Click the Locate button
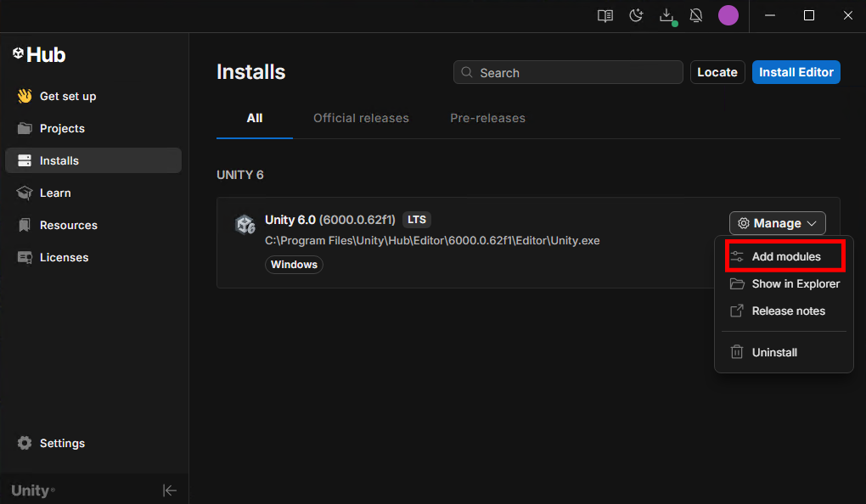 [717, 73]
